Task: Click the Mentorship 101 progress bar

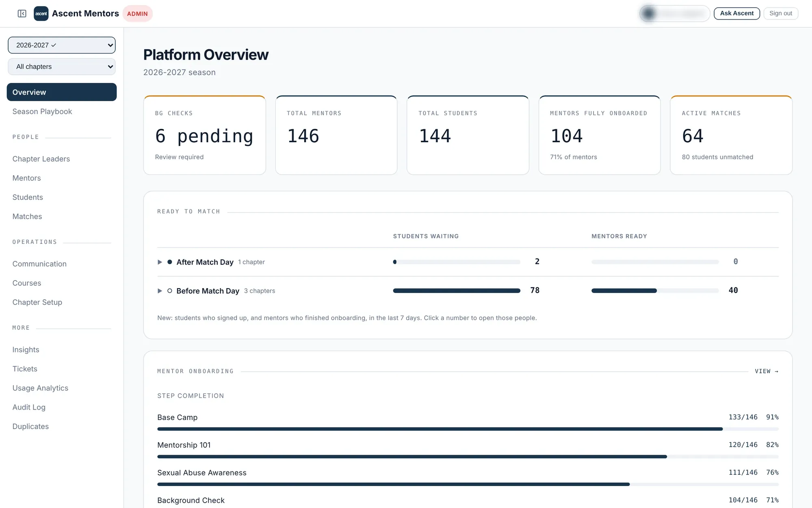Action: (x=468, y=457)
